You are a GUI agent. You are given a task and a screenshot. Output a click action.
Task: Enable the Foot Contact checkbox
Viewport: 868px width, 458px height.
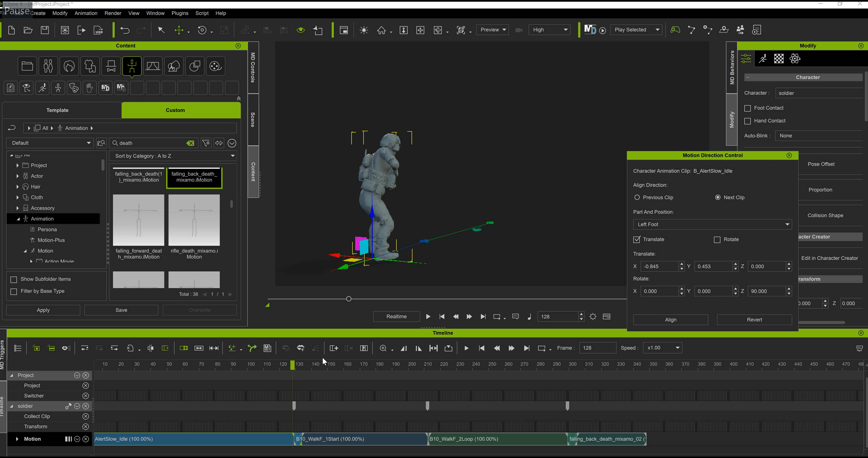(747, 108)
